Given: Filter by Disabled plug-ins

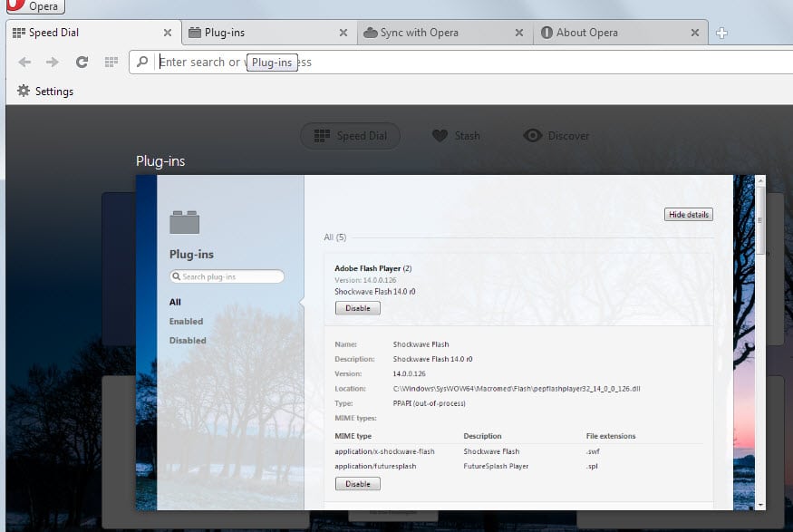Looking at the screenshot, I should tap(188, 341).
